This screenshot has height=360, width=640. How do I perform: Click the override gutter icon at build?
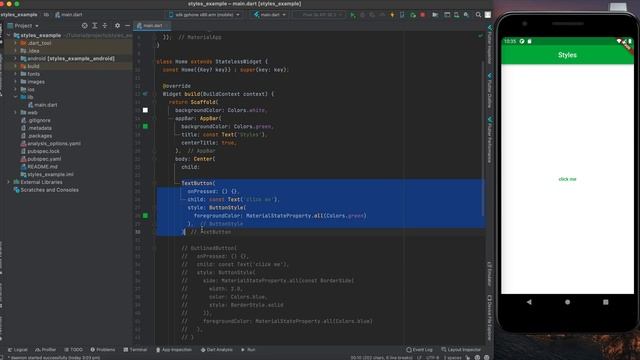pyautogui.click(x=145, y=94)
